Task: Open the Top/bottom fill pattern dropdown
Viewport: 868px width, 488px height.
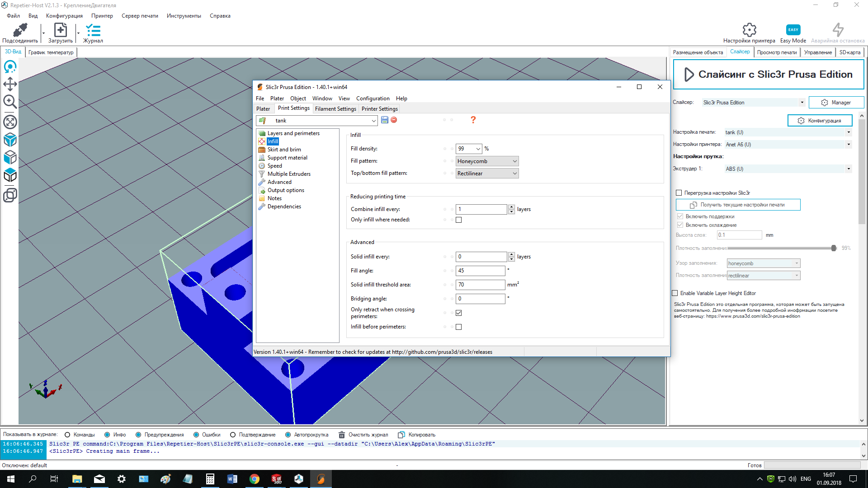Action: [487, 174]
